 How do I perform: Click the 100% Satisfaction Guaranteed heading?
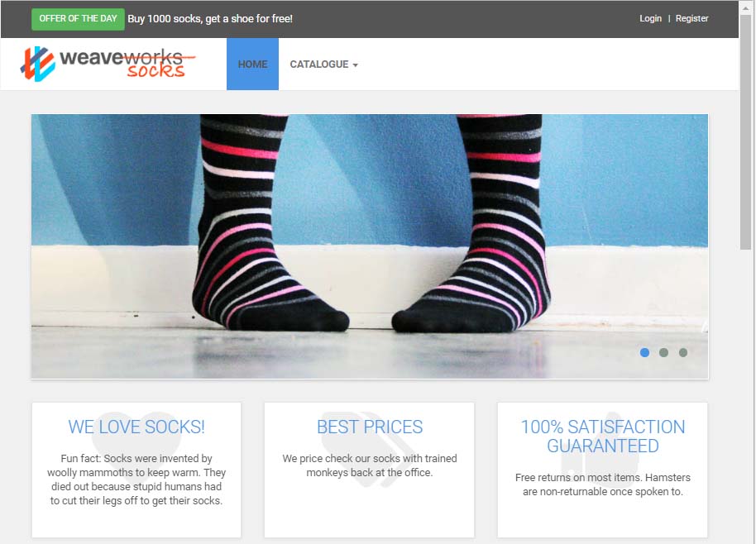click(x=603, y=437)
